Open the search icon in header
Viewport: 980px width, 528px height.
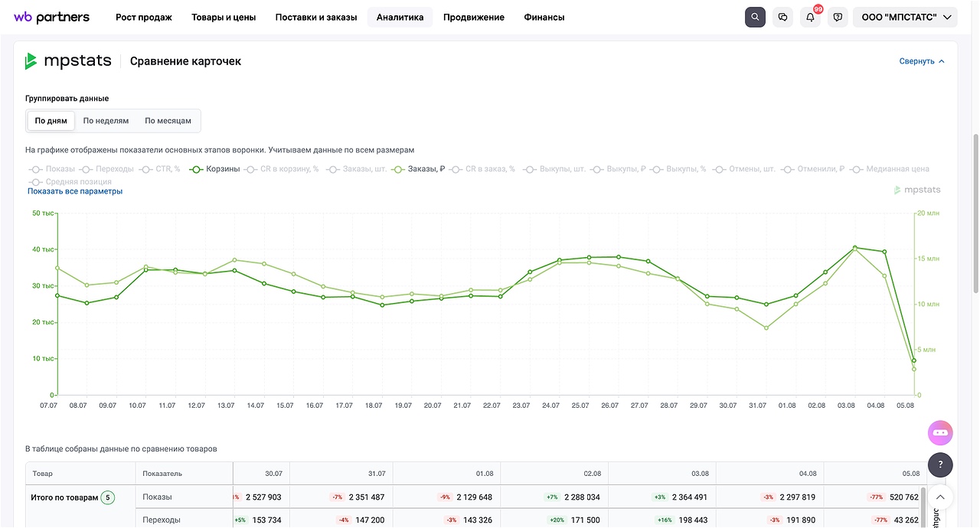tap(755, 17)
